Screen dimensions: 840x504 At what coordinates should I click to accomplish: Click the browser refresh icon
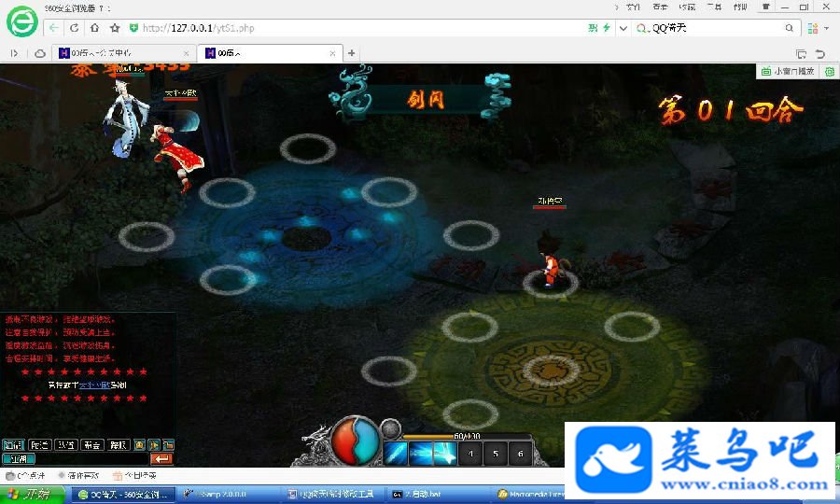[75, 28]
